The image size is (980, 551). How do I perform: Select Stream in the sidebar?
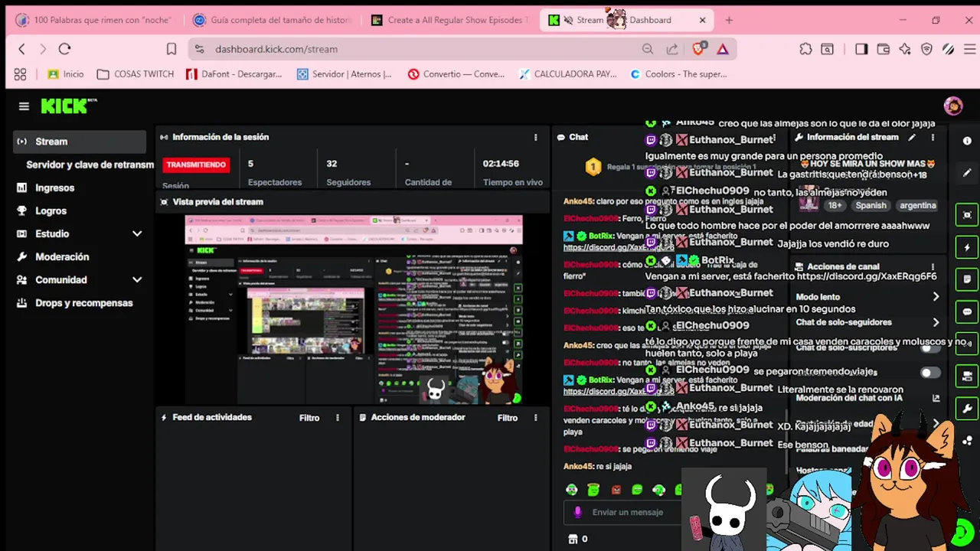click(80, 142)
